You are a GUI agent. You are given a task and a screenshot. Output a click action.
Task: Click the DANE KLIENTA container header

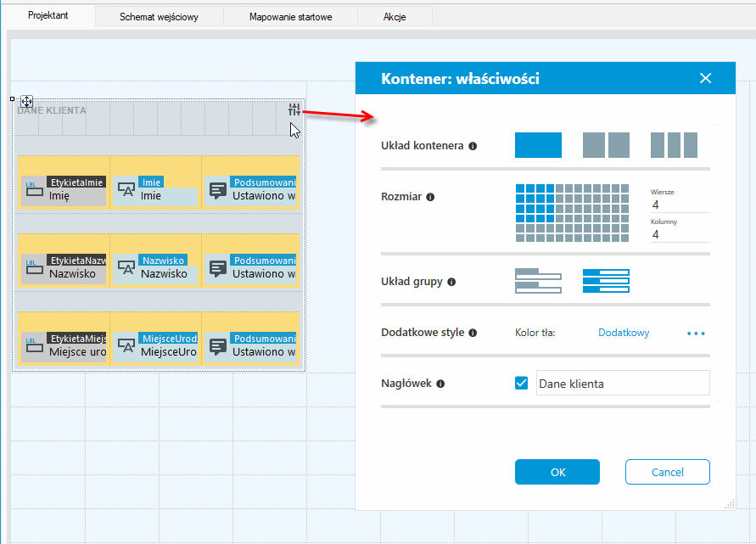[52, 110]
